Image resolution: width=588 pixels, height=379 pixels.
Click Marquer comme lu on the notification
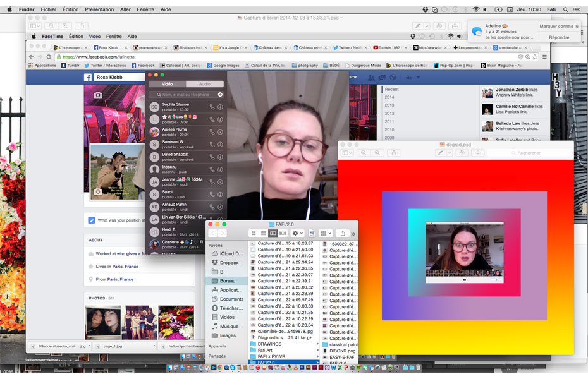[559, 27]
